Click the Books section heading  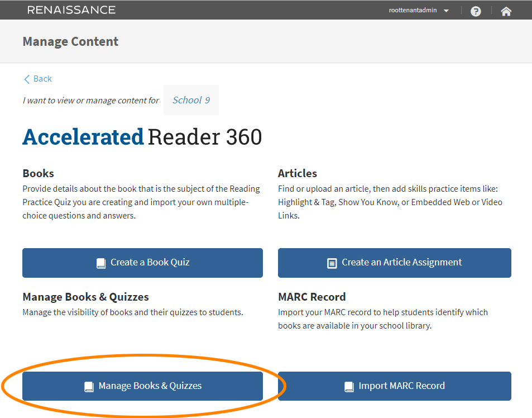click(39, 173)
